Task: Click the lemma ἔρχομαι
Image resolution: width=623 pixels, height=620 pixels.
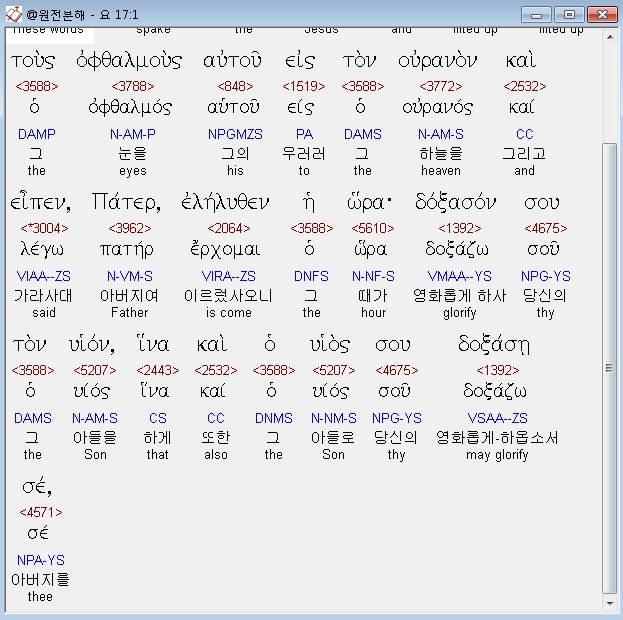Action: click(225, 250)
